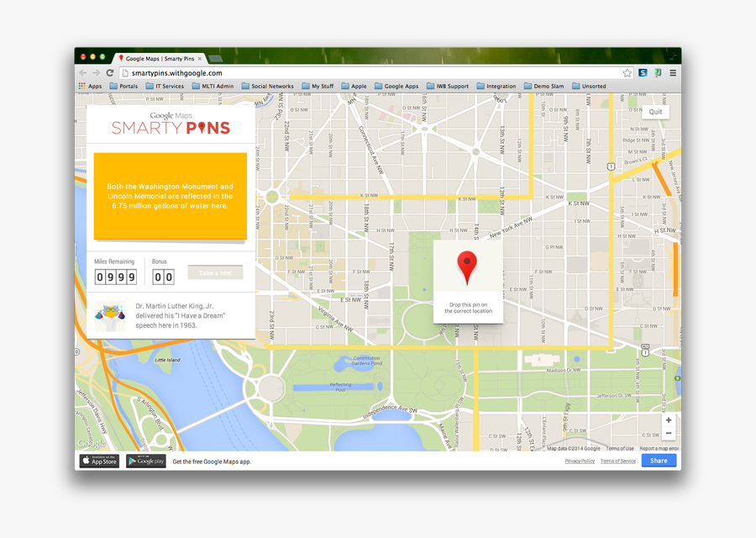Open the Apps shortcut in bookmarks bar
756x538 pixels.
(90, 86)
